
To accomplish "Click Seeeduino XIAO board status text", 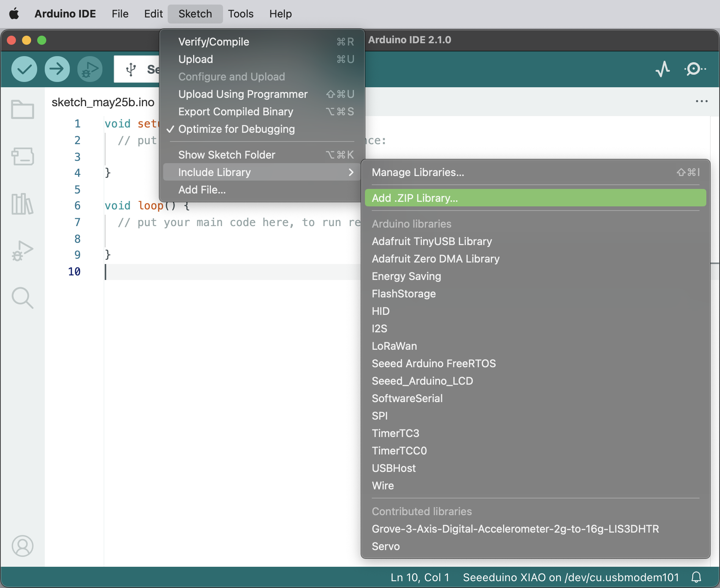I will tap(571, 577).
